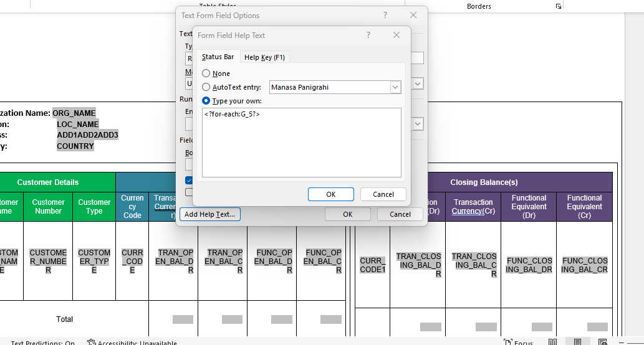The height and width of the screenshot is (345, 644).
Task: Switch to Print Layout view in status bar
Action: point(577,342)
